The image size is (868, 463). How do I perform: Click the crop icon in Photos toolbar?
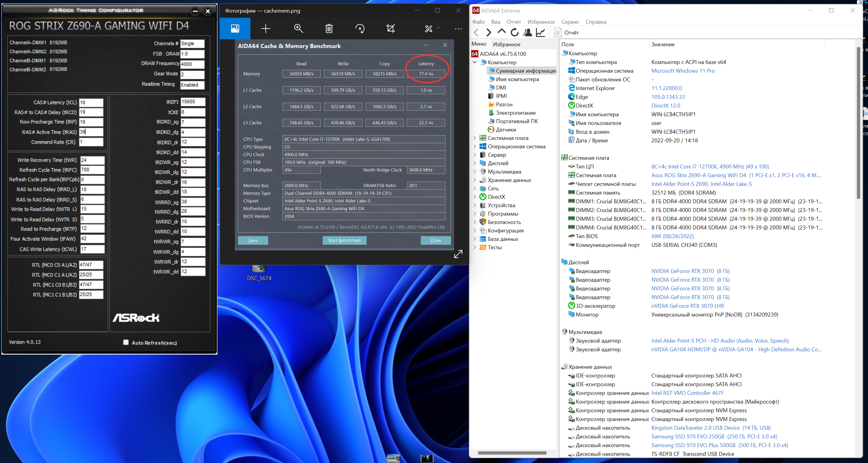click(391, 29)
